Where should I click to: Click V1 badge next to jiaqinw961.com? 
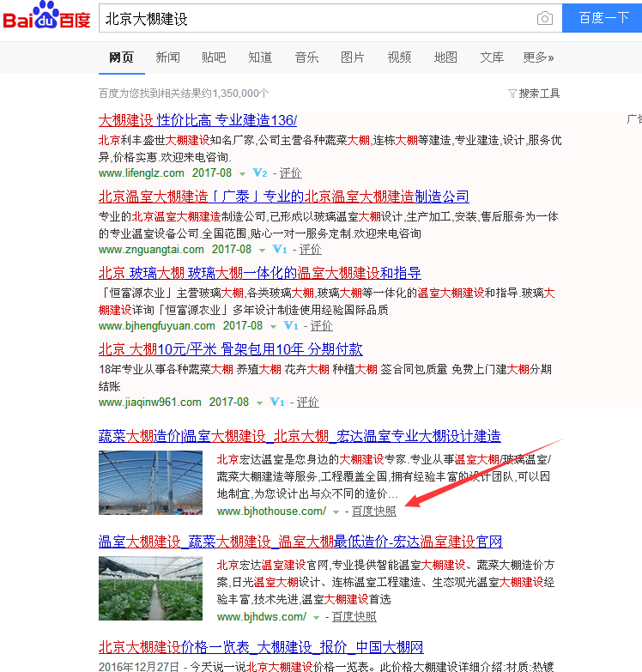(277, 402)
